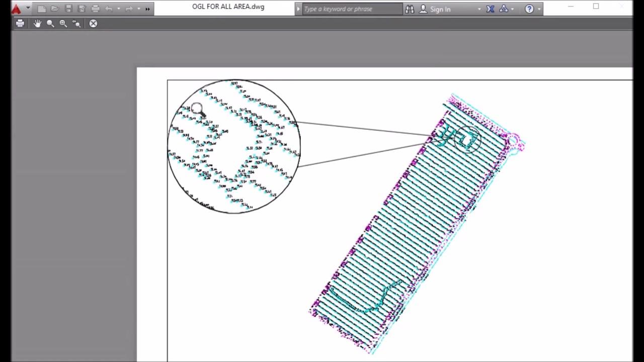Click the New drawing icon
This screenshot has height=362, width=644.
[42, 9]
